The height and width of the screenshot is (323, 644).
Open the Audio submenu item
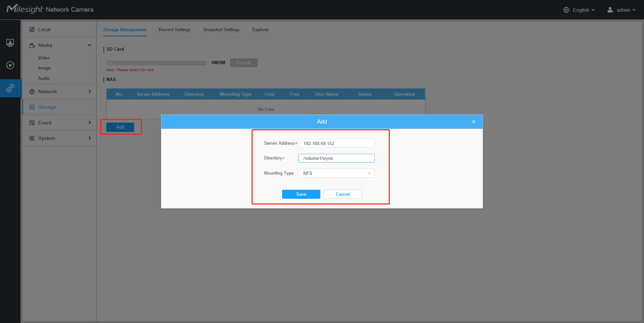44,79
